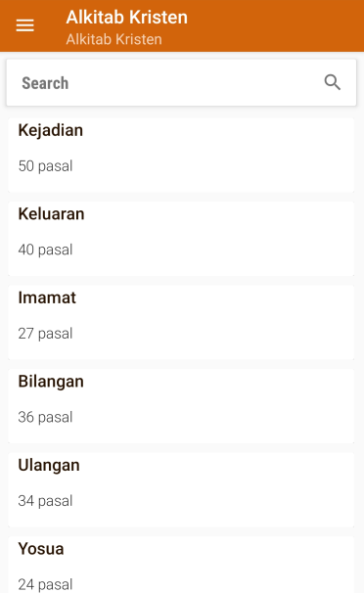This screenshot has width=364, height=593.
Task: Tap the Alkitab Kristen subtitle text
Action: 114,39
